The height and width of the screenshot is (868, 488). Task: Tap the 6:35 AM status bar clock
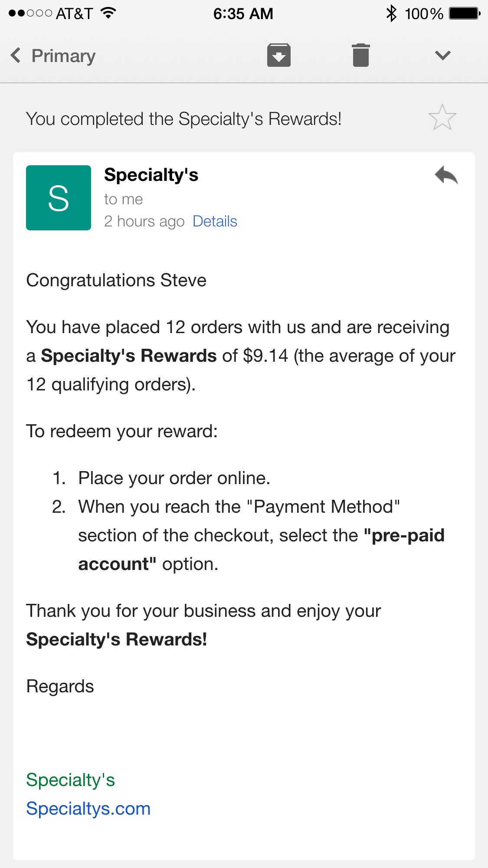click(243, 14)
